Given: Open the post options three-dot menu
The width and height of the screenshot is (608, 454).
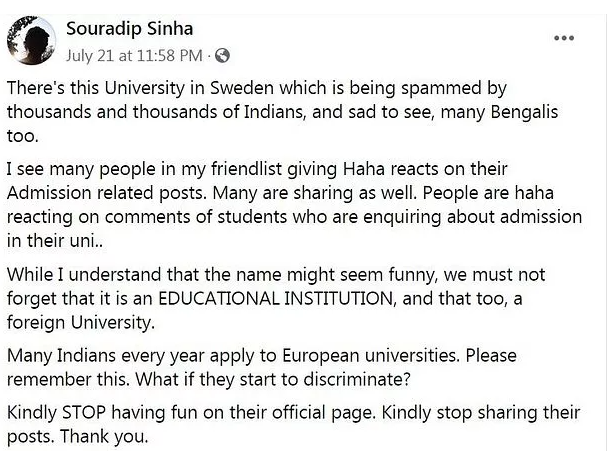Looking at the screenshot, I should (564, 37).
